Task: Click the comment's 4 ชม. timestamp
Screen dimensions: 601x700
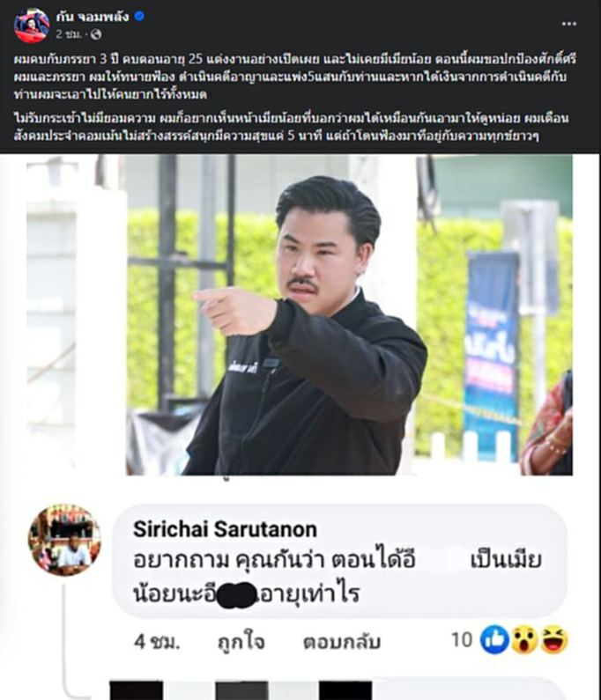Action: (x=157, y=642)
